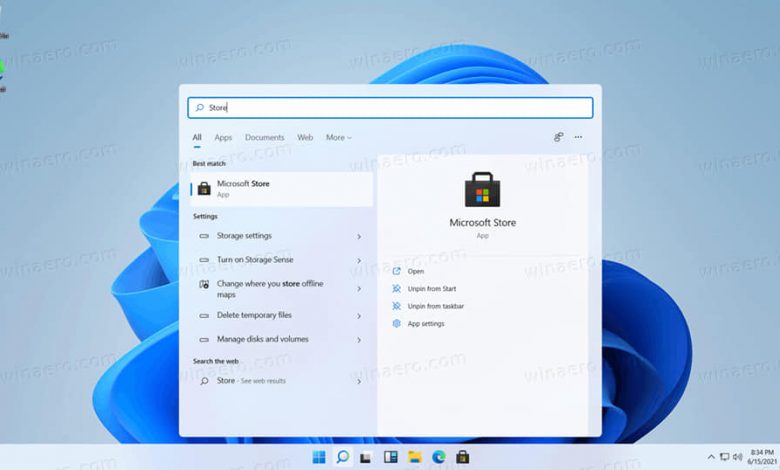
Task: Click the Delete temporary files row icon
Action: tap(204, 316)
